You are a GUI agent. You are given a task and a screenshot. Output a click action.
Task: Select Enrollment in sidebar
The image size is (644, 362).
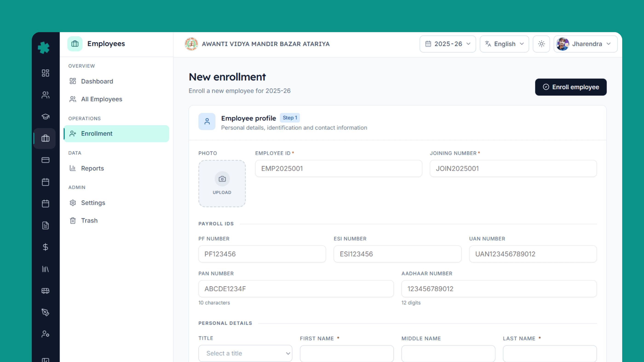pyautogui.click(x=117, y=133)
